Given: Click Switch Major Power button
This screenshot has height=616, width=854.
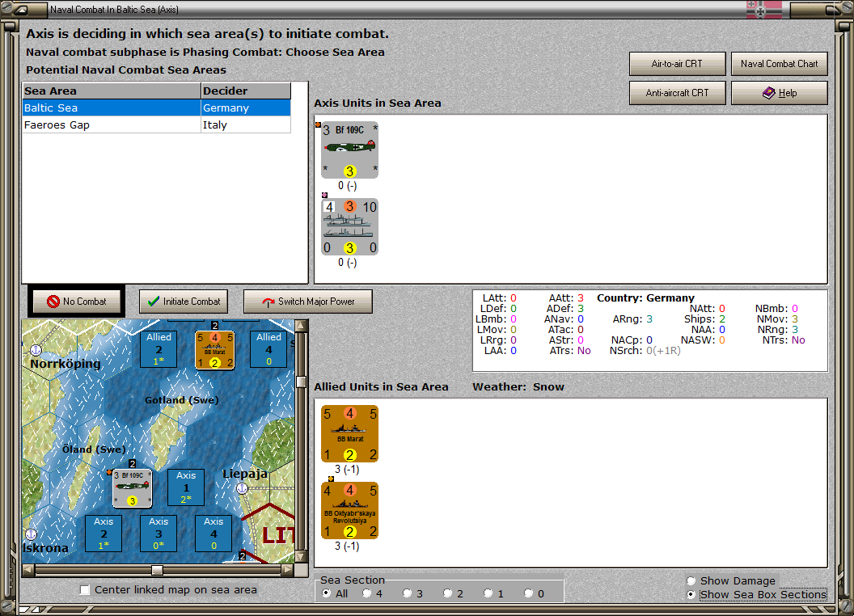Looking at the screenshot, I should (308, 302).
